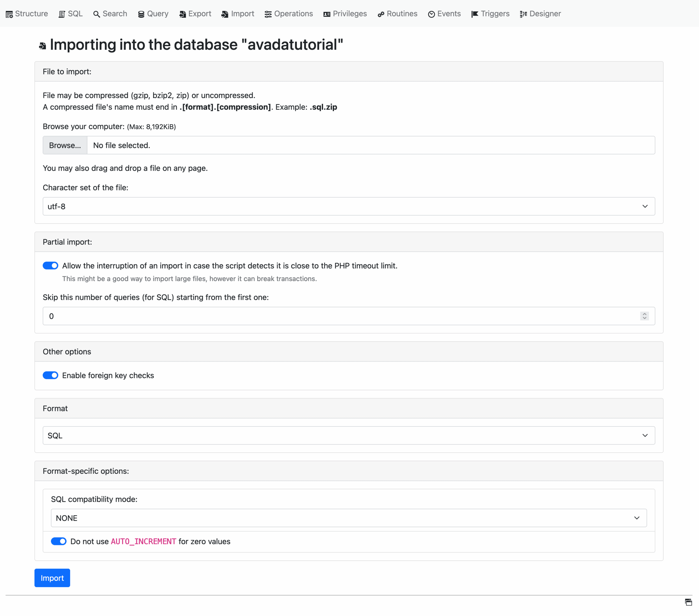Open Query builder via the database icon
699x616 pixels.
click(x=140, y=14)
